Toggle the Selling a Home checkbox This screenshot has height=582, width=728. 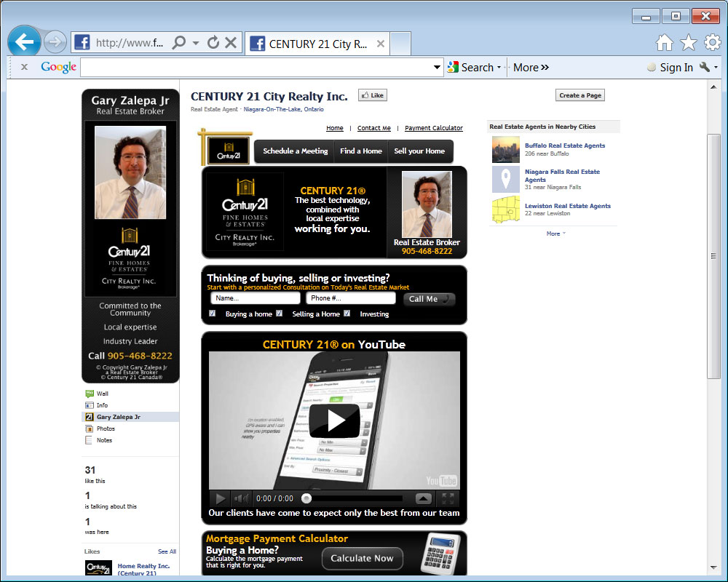tap(279, 314)
